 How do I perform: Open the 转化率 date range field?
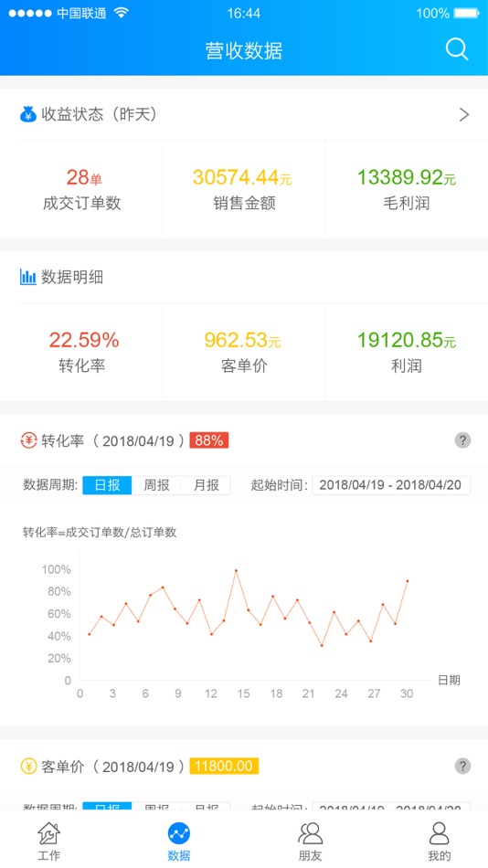pos(391,485)
